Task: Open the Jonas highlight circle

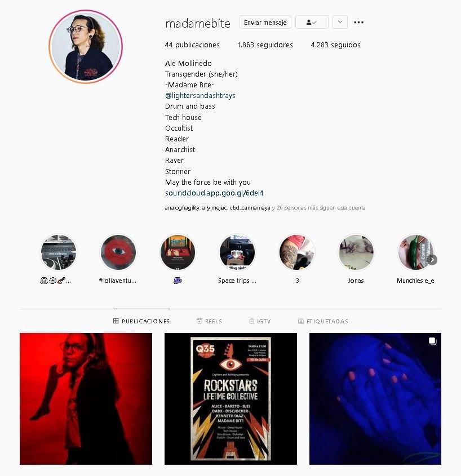Action: click(x=356, y=252)
